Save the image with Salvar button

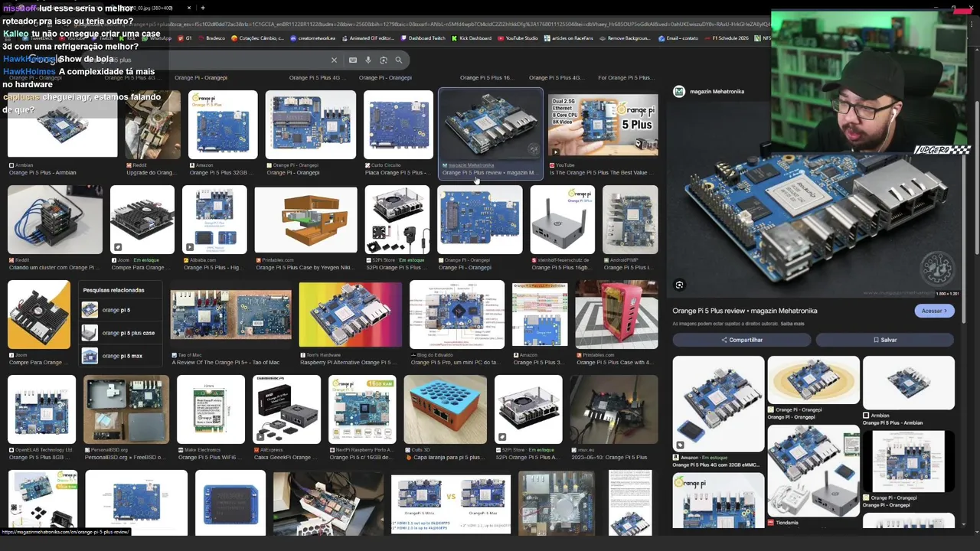point(885,340)
